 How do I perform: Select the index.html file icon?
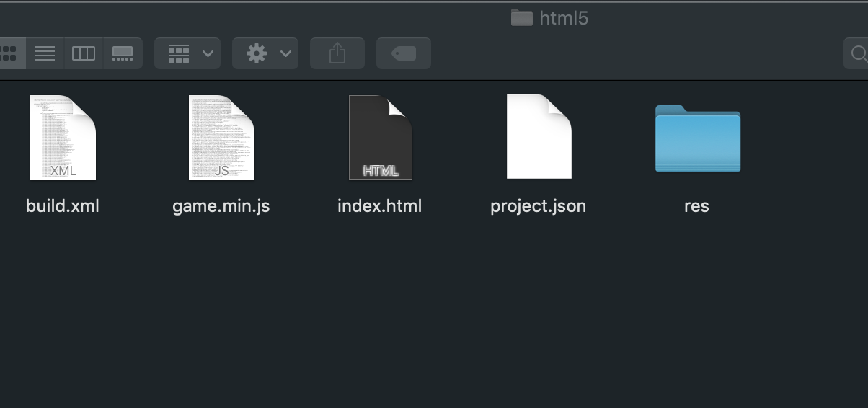click(380, 137)
